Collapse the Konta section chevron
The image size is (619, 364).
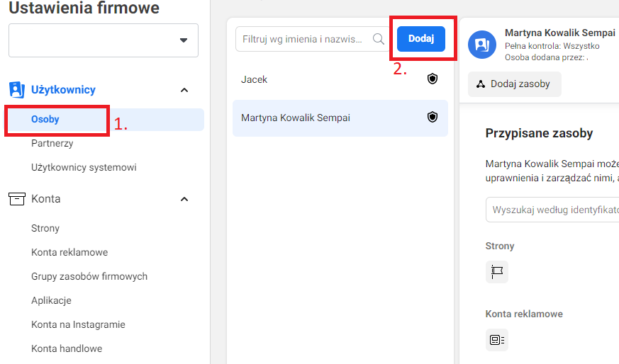[x=184, y=199]
